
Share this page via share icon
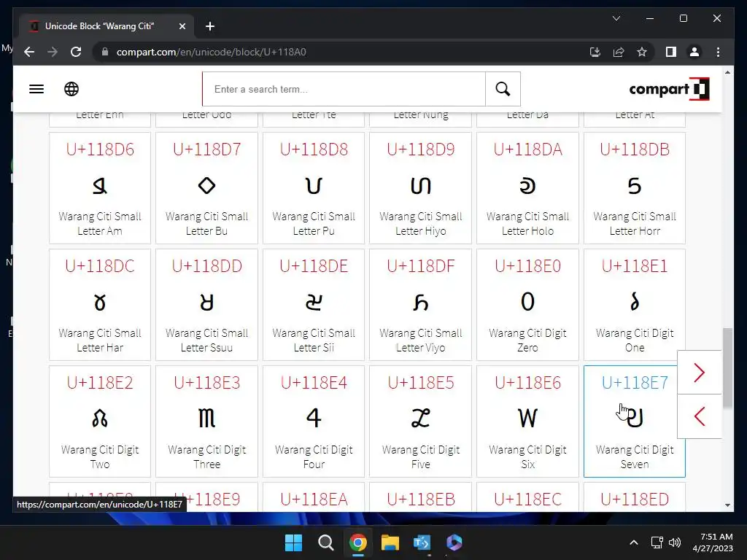619,52
